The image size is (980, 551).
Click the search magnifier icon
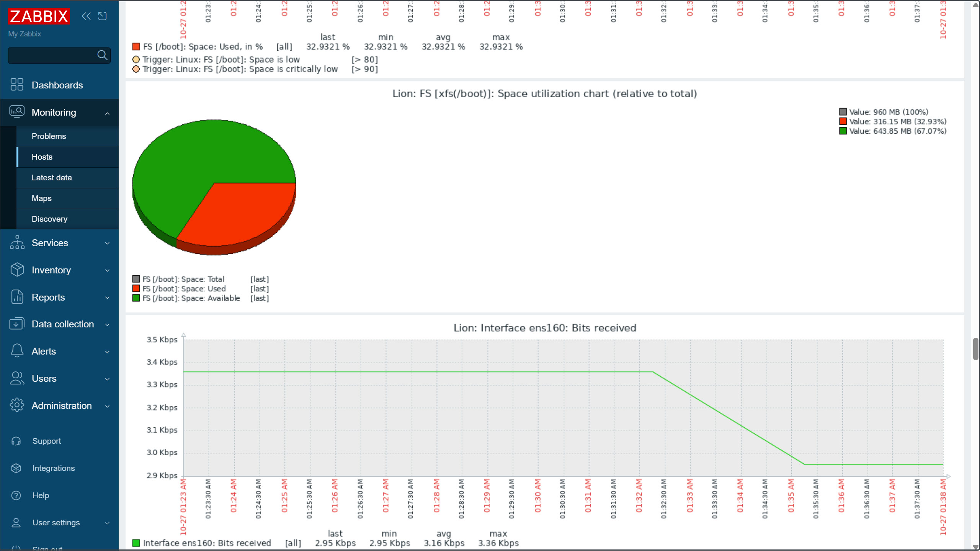pyautogui.click(x=102, y=56)
